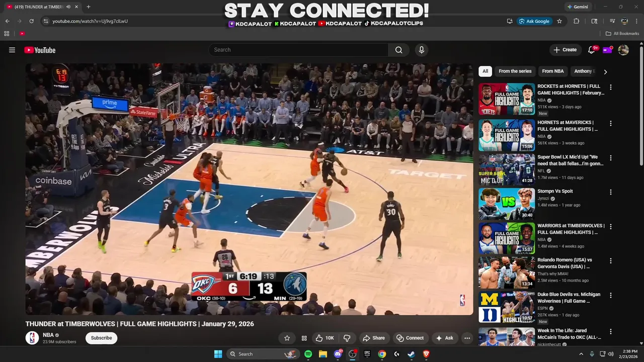Open Spotify from the taskbar
The width and height of the screenshot is (644, 362).
coord(308,354)
